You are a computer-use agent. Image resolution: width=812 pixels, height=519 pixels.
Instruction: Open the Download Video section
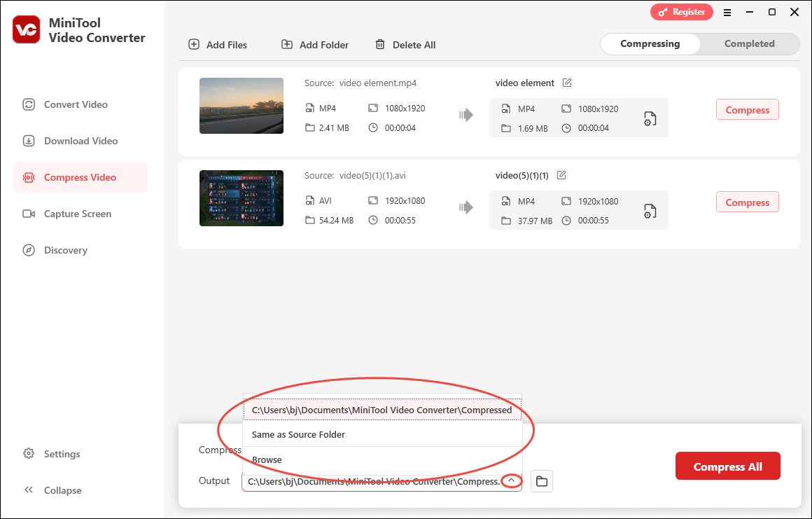pyautogui.click(x=80, y=141)
